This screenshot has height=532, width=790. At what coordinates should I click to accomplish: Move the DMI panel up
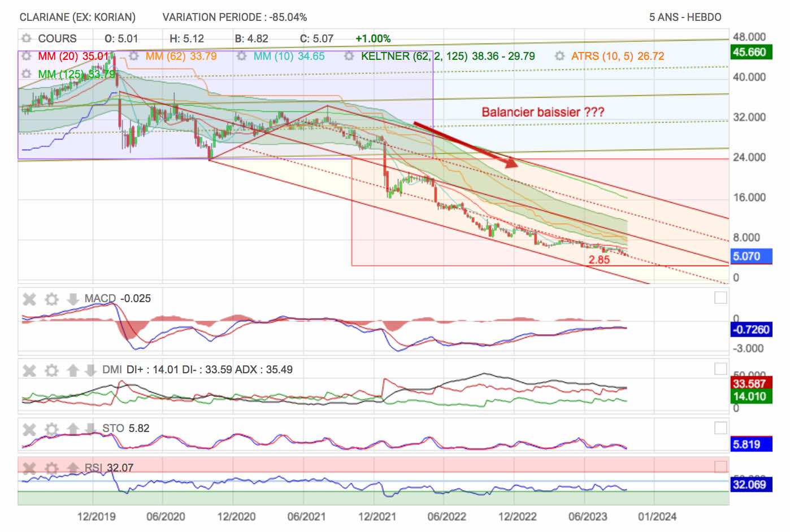73,370
